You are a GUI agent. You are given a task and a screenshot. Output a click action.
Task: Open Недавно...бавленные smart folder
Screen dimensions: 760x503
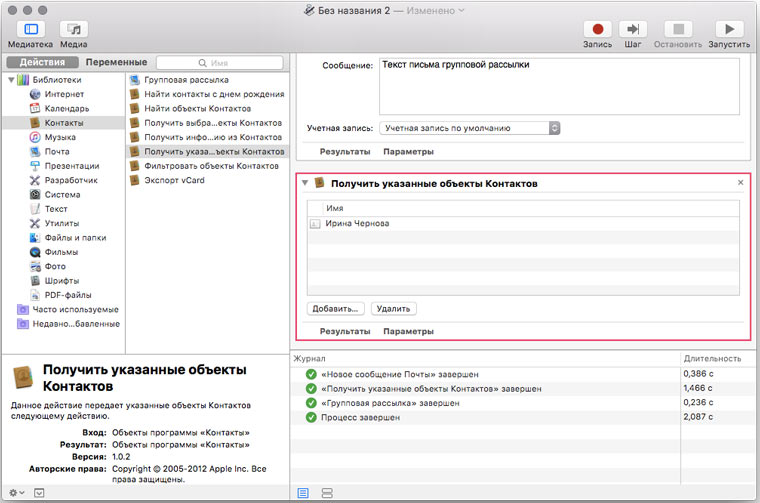coord(76,324)
